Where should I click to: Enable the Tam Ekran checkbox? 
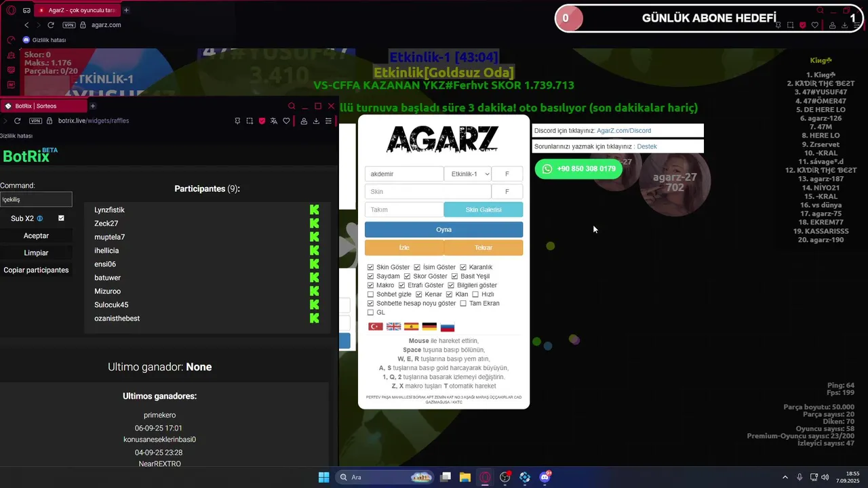(463, 304)
